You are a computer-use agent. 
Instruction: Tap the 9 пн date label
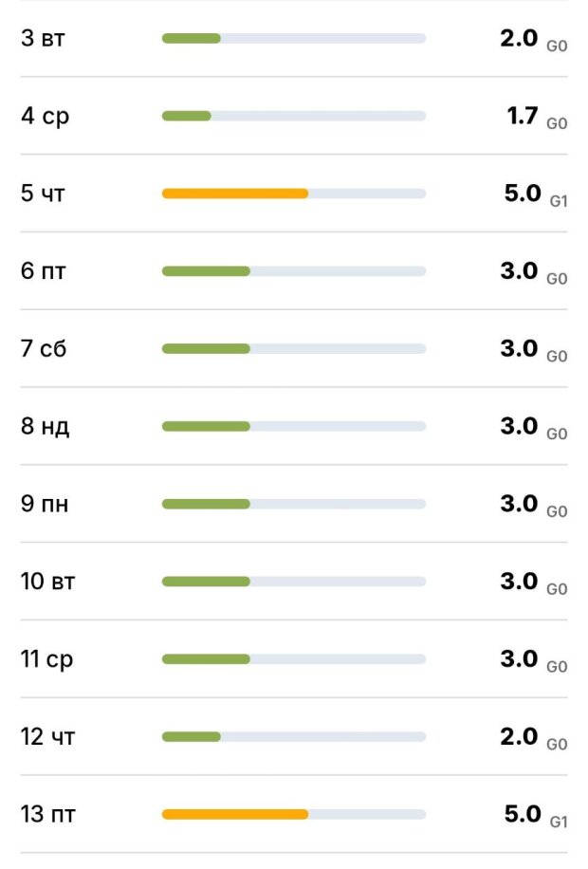click(x=45, y=504)
